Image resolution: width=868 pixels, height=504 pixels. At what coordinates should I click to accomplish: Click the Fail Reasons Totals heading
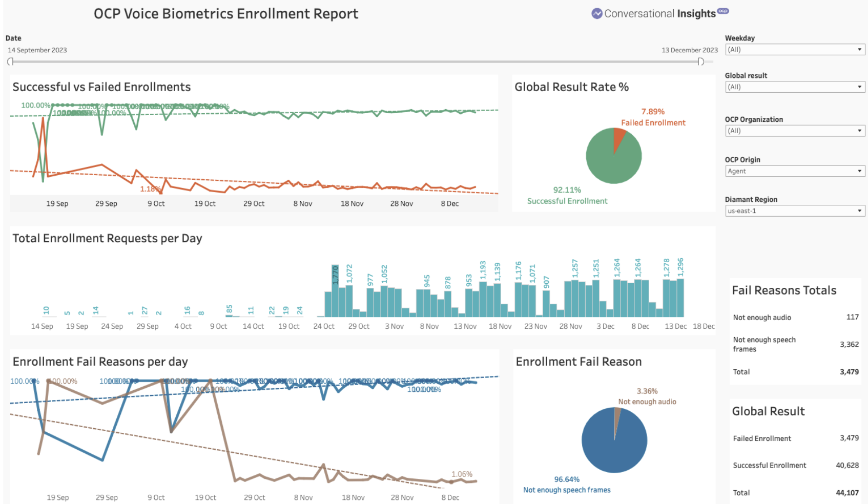pos(784,290)
